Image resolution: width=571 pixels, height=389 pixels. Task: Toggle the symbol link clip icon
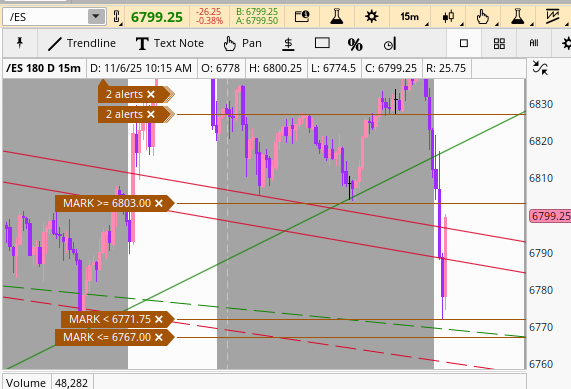pos(117,17)
